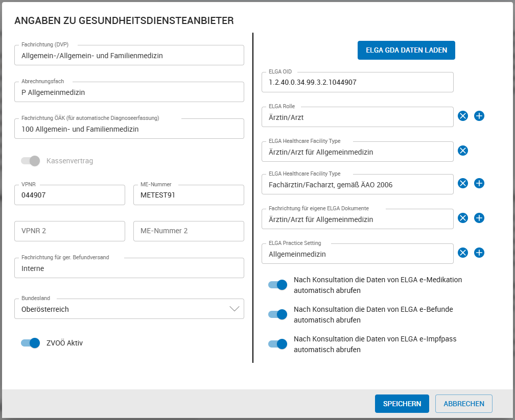The width and height of the screenshot is (515, 420).
Task: Disable the ZVOÖ Aktiv switch
Action: (30, 343)
